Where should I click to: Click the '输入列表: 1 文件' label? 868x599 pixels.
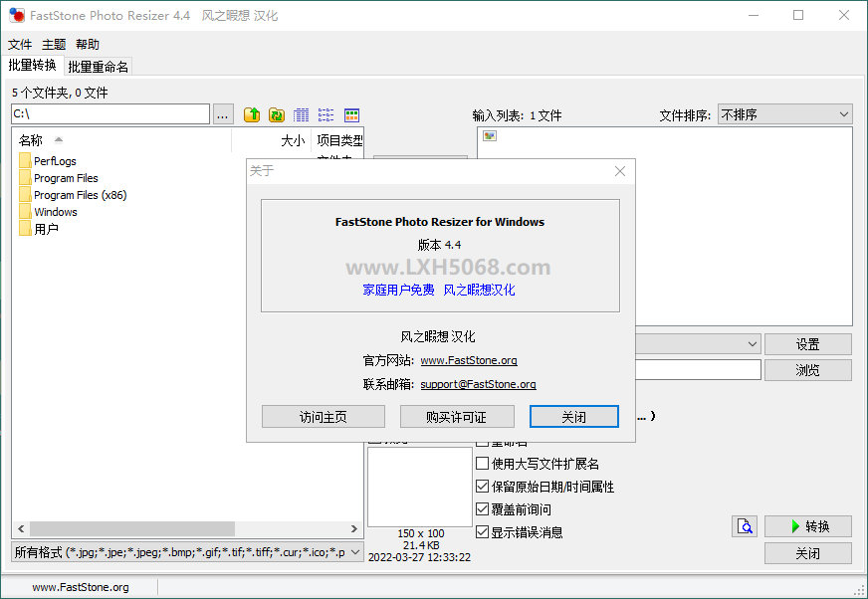tap(517, 115)
